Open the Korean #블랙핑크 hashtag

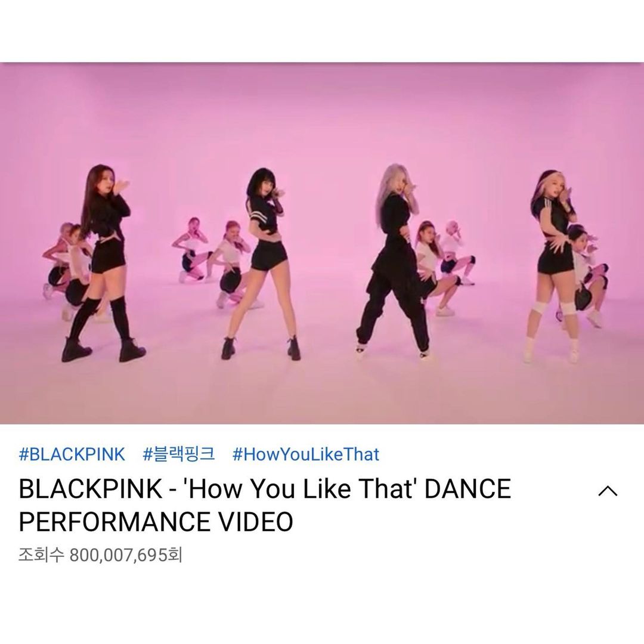click(x=179, y=454)
